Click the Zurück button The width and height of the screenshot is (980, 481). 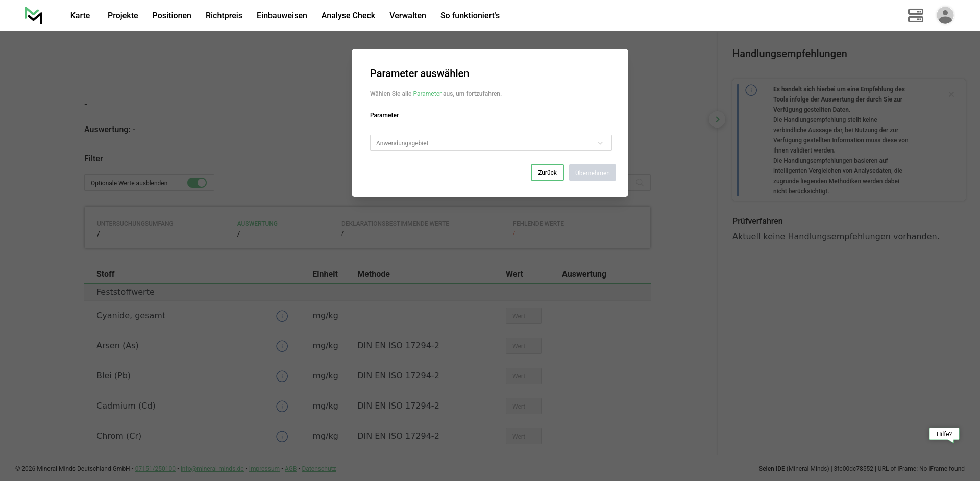(547, 172)
